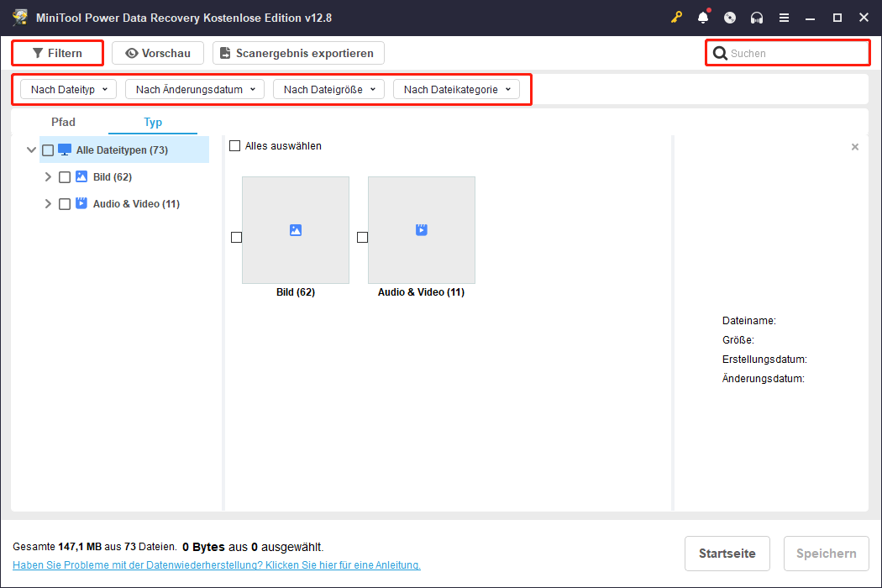Open the Nach Änderungsdatum filter

[194, 88]
